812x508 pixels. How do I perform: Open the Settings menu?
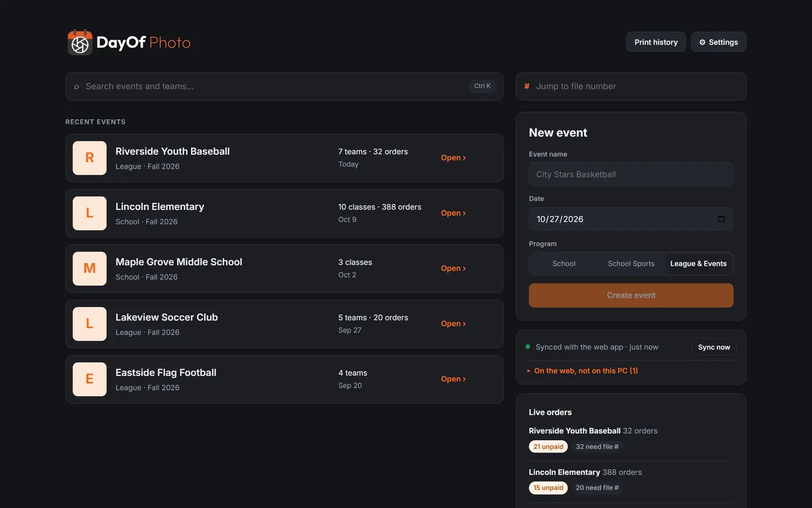point(718,42)
